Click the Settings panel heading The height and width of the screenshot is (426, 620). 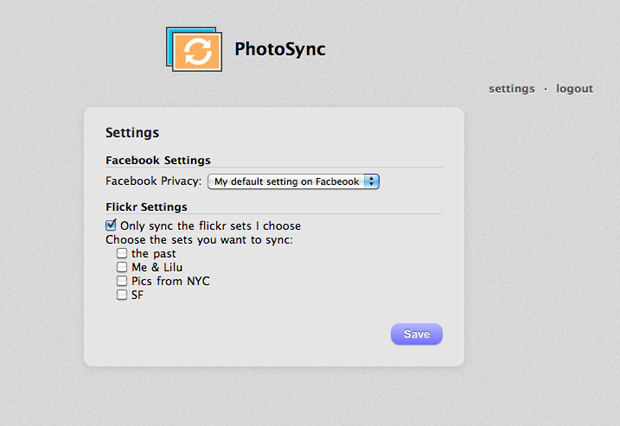click(132, 132)
